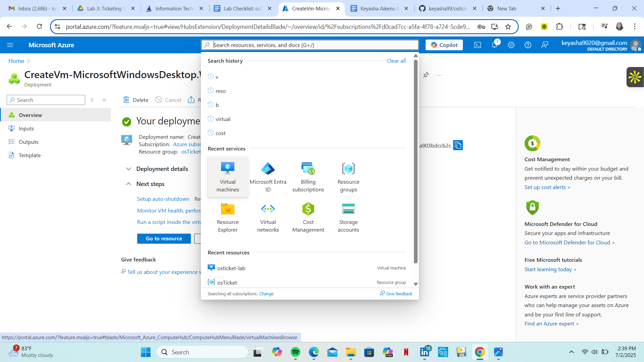This screenshot has width=644, height=362.
Task: Click Change subscriptions filter link
Action: point(266,294)
